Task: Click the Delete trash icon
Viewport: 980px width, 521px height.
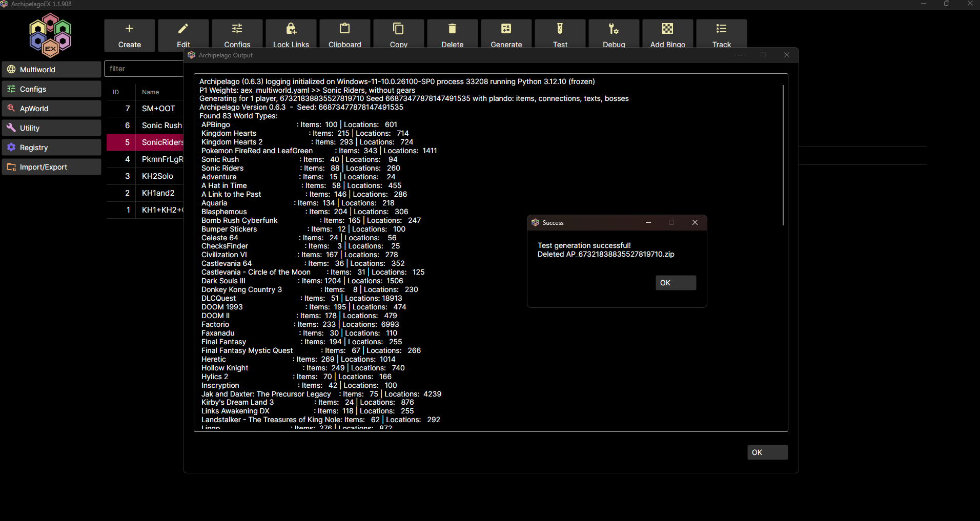Action: coord(452,29)
